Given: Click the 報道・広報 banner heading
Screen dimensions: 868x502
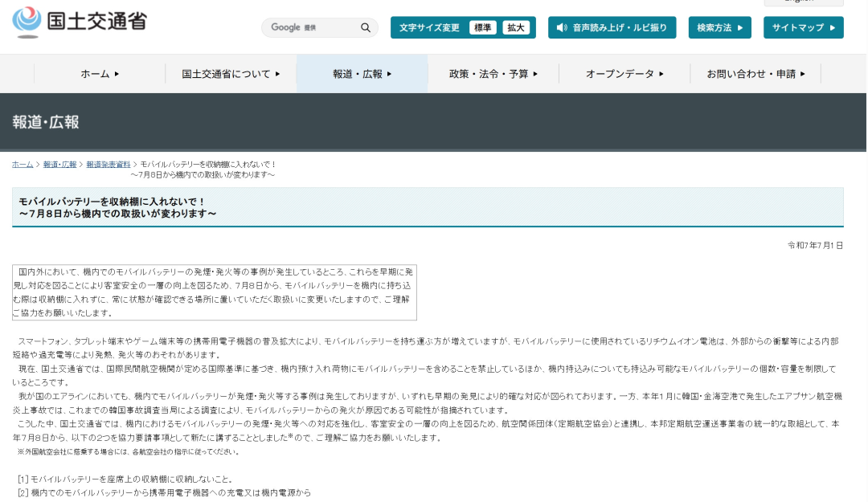Looking at the screenshot, I should (46, 122).
